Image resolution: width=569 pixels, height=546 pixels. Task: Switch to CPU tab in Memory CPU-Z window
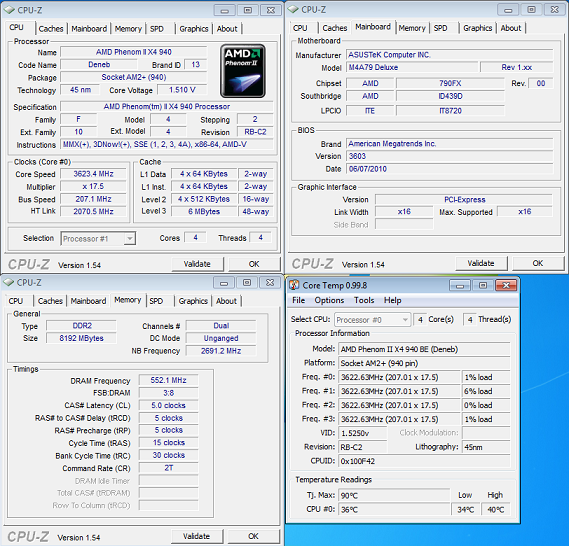pyautogui.click(x=16, y=301)
